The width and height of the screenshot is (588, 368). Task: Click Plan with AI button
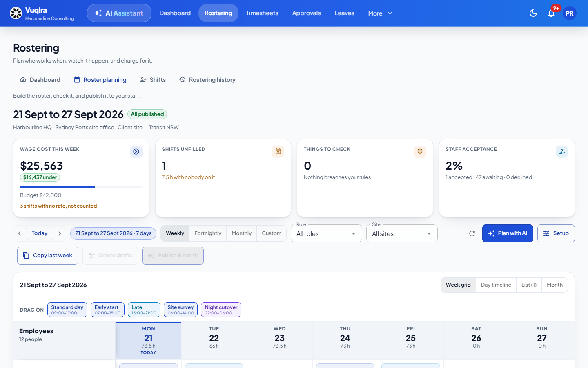coord(508,233)
